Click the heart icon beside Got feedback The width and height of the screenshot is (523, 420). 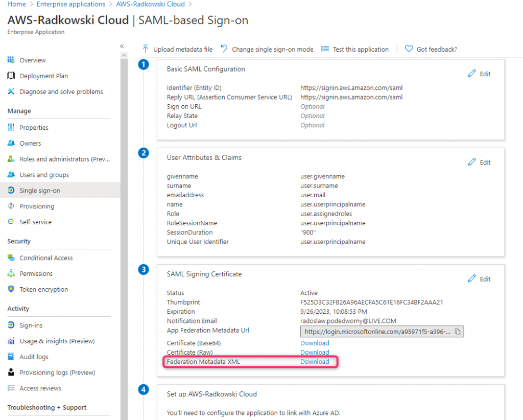pyautogui.click(x=409, y=49)
